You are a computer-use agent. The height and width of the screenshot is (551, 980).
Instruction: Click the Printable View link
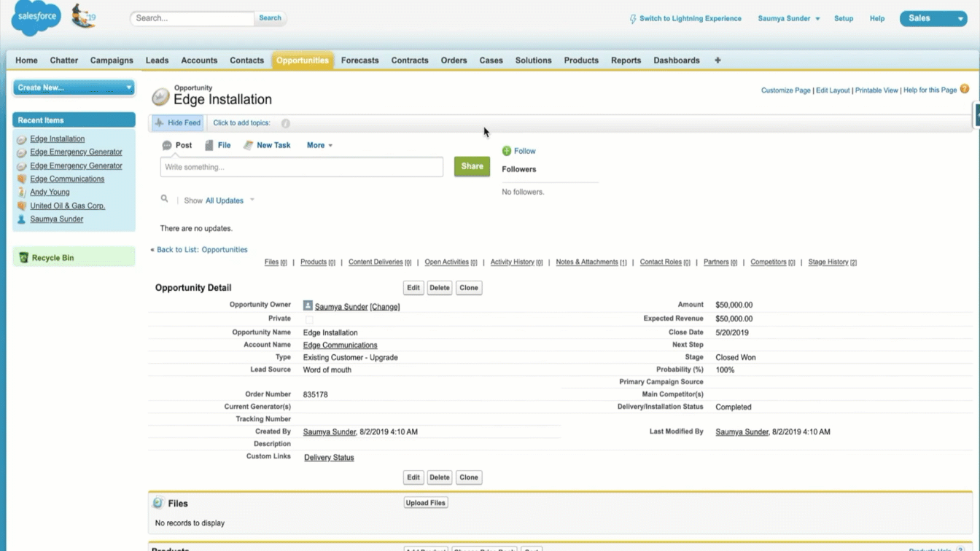(x=876, y=90)
